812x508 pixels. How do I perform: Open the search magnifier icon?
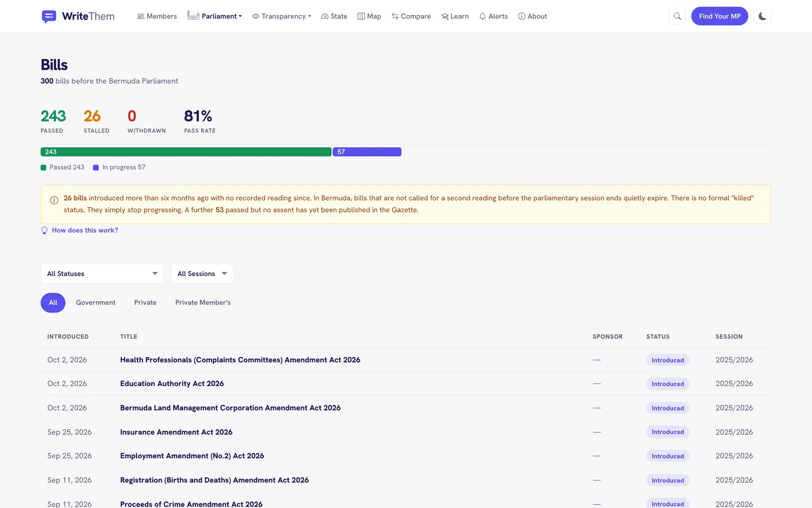pos(677,16)
